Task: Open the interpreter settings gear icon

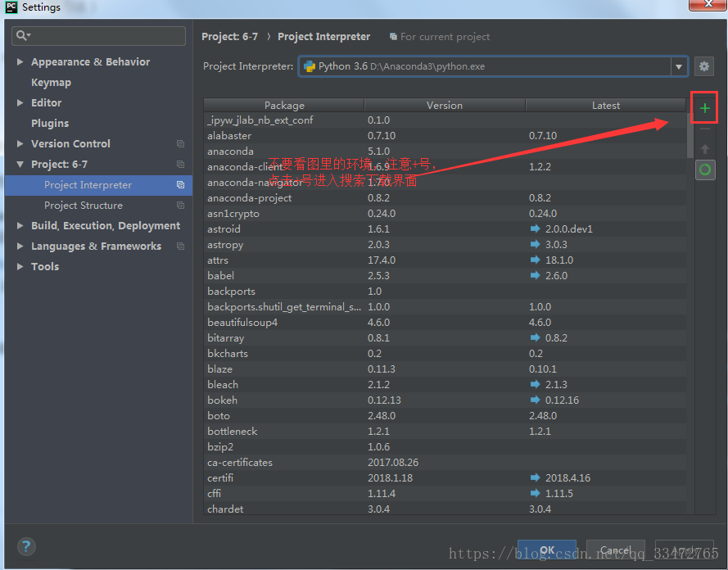Action: click(704, 66)
